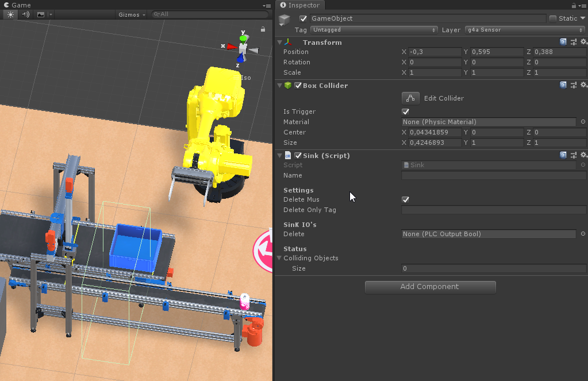Screen dimensions: 588x381
Task: Open Transform component gear settings
Action: tap(583, 42)
